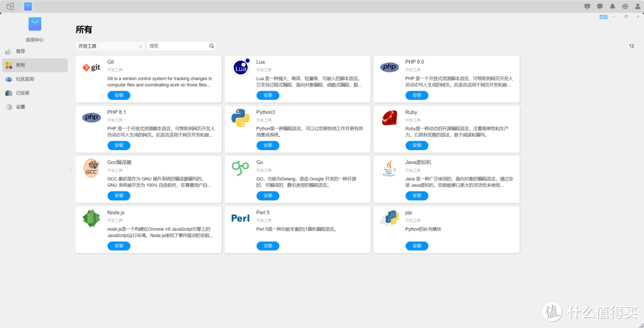
Task: Open the user account icon
Action: [637, 6]
